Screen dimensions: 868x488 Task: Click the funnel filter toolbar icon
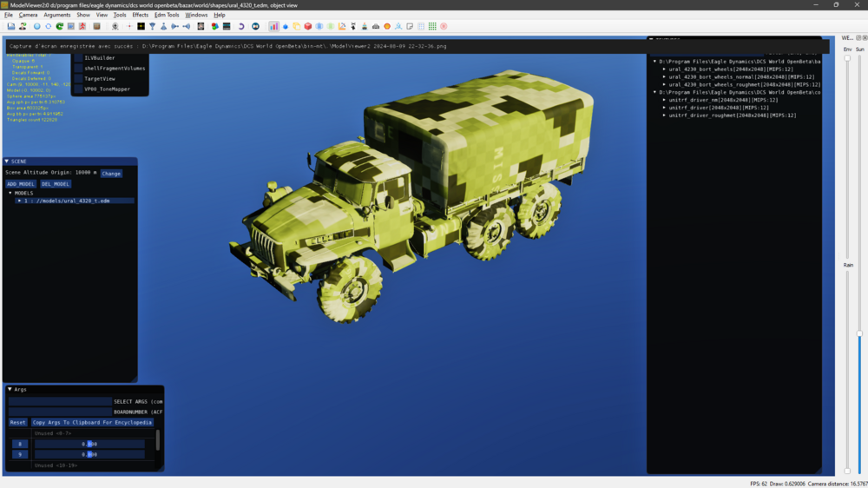coord(152,26)
